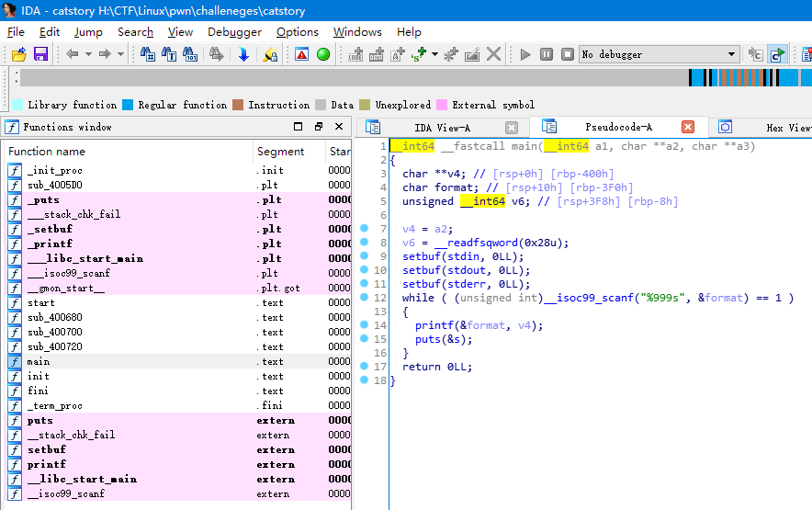812x510 pixels.
Task: Click add ASCII string 'A' icon
Action: click(x=398, y=54)
